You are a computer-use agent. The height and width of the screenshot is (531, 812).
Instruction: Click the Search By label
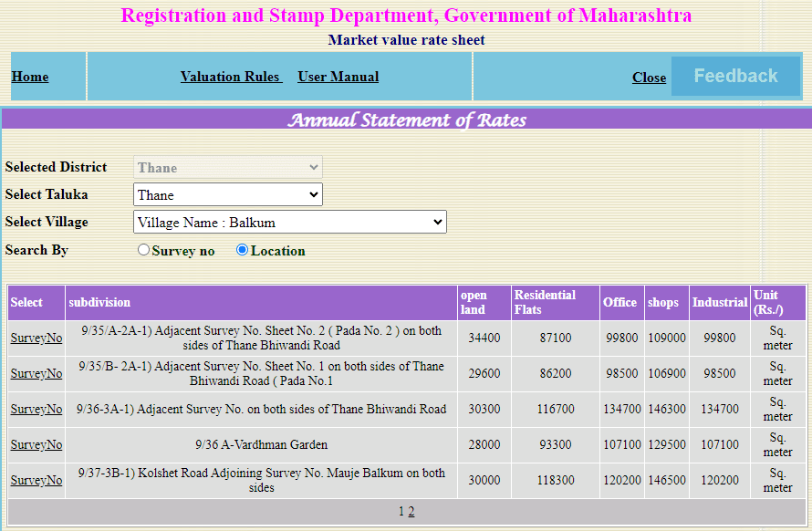[36, 250]
